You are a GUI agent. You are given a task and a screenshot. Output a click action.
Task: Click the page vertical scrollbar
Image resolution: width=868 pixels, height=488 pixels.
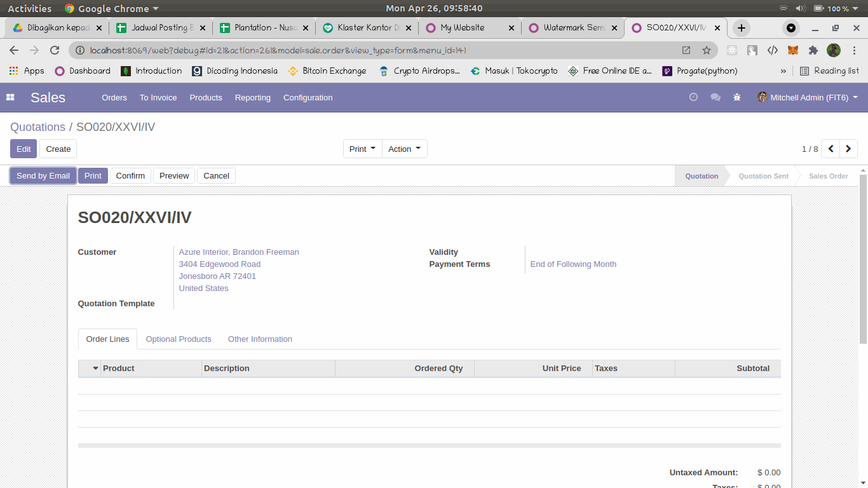coord(862,267)
